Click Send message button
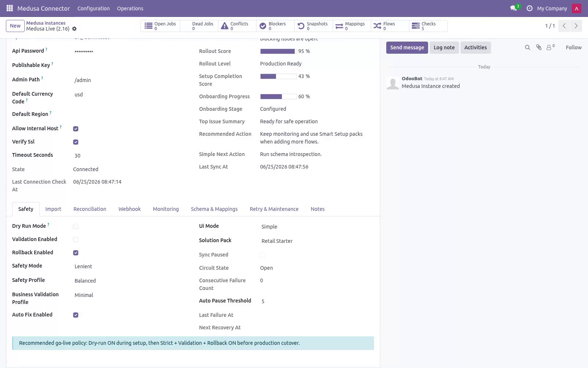Viewport: 588px width, 368px height. point(407,47)
